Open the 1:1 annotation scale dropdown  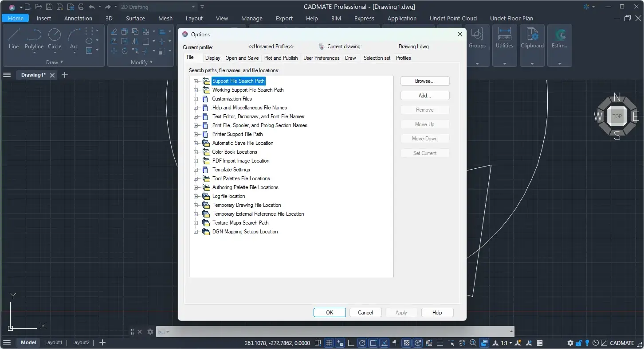[507, 343]
